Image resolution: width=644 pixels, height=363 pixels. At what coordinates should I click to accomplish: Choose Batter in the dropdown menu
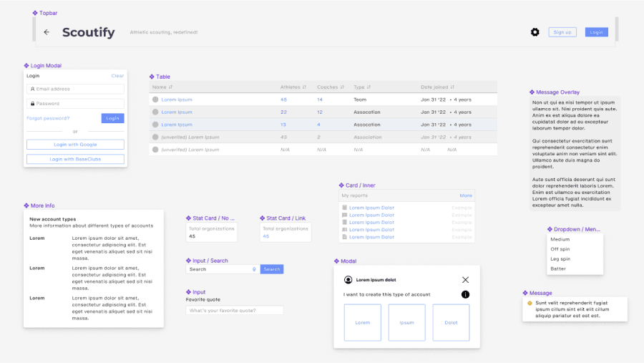(x=558, y=268)
